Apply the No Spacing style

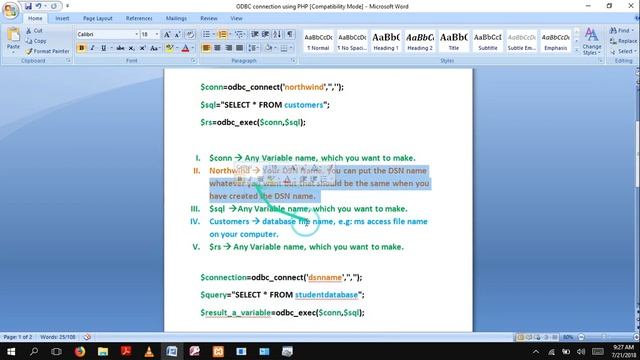(352, 41)
